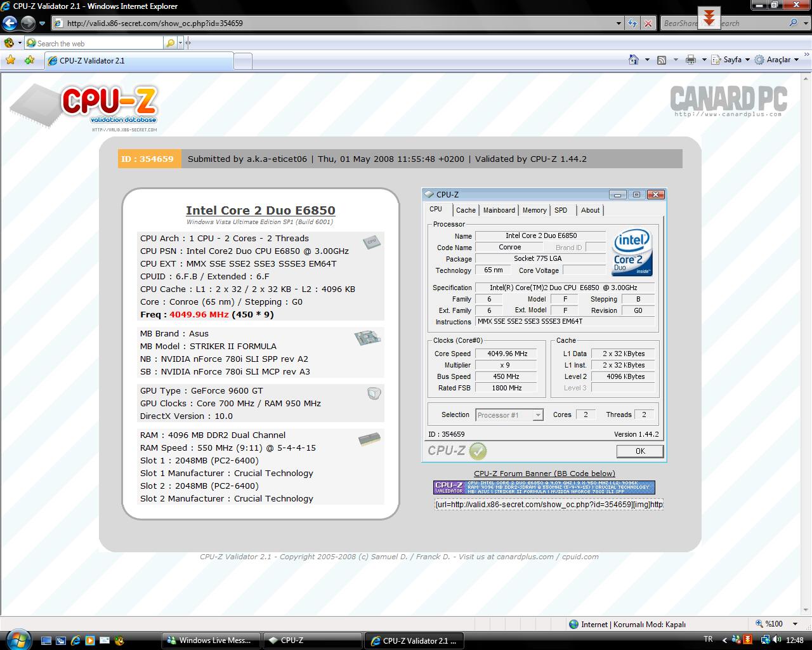
Task: Open a new blank tab
Action: tap(243, 61)
